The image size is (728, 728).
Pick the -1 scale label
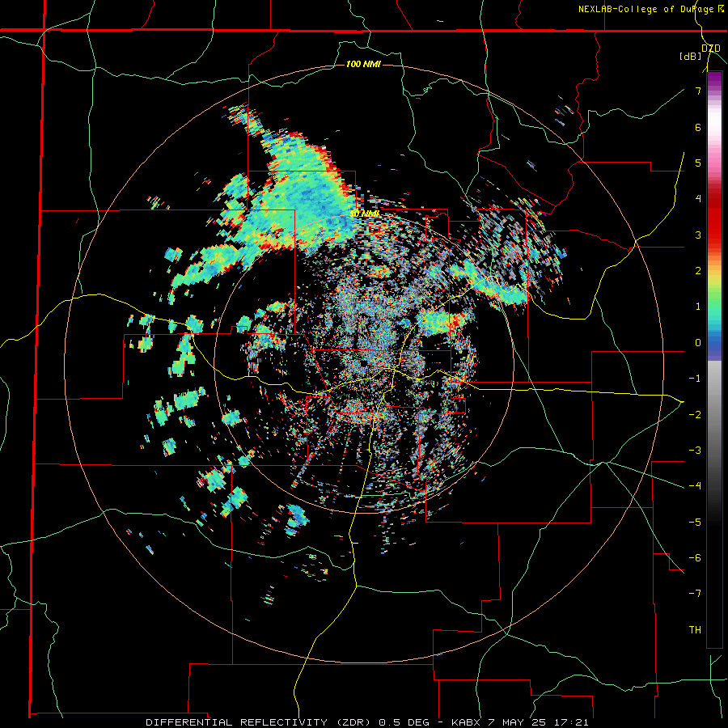click(695, 379)
